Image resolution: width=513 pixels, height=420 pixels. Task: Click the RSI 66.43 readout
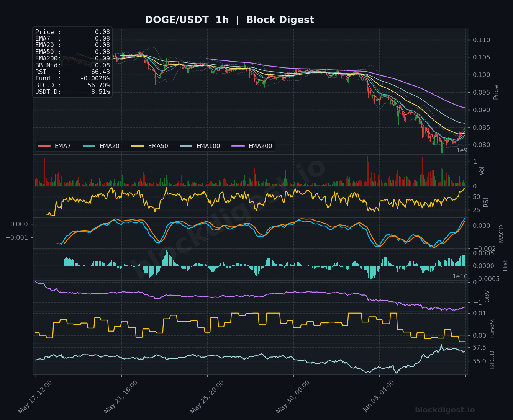coord(72,72)
